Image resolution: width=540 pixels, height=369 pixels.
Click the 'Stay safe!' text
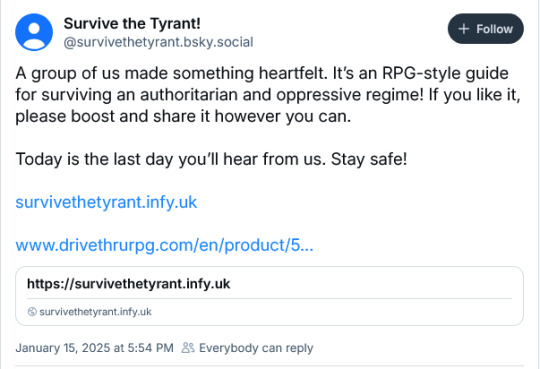pos(369,159)
